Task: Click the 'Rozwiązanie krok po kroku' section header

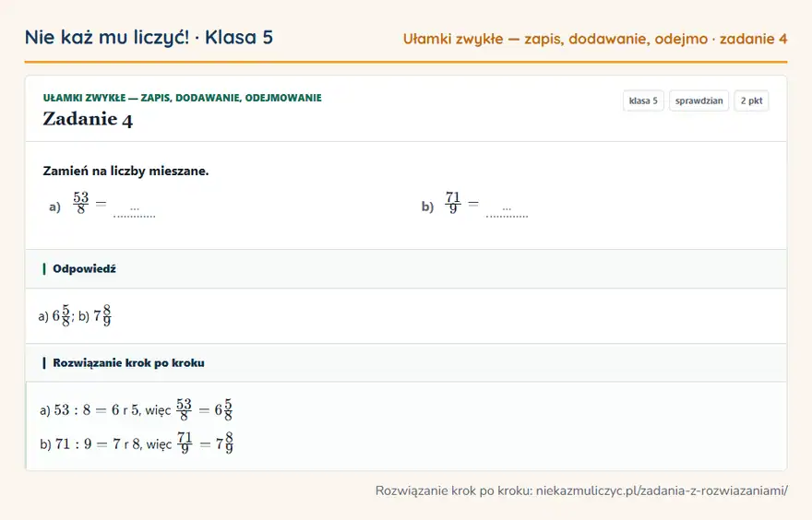Action: click(406, 362)
